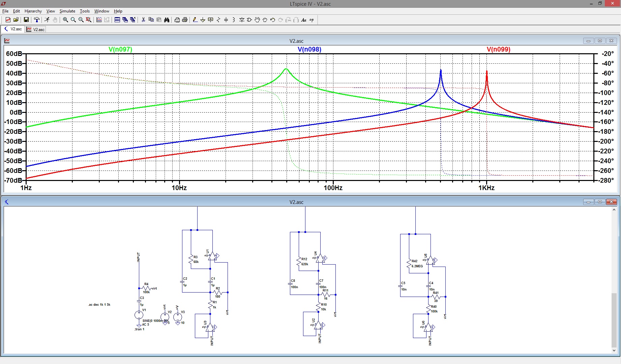Place an Inductor from toolbar
Screen dimensions: 621x364
(234, 20)
